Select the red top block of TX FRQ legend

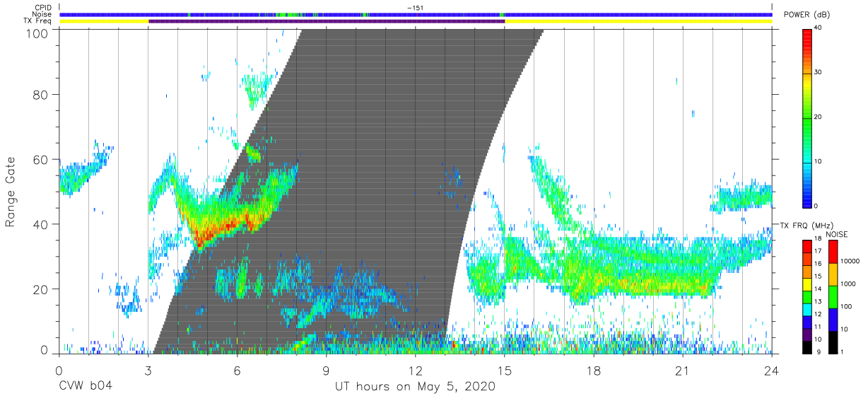coord(808,246)
